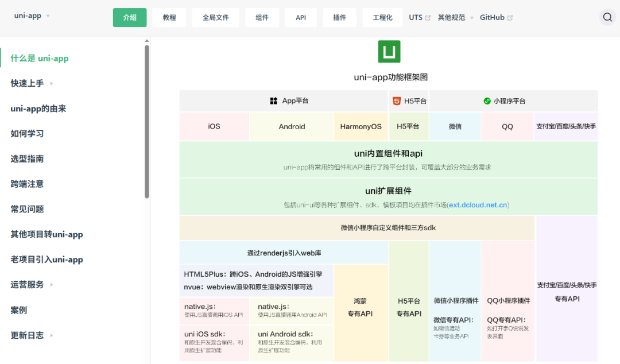Image resolution: width=620 pixels, height=364 pixels.
Task: Click the uni内置组件和api heading
Action: [388, 153]
